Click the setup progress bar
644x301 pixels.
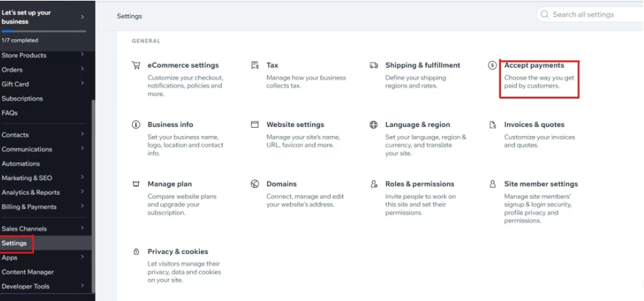[44, 31]
